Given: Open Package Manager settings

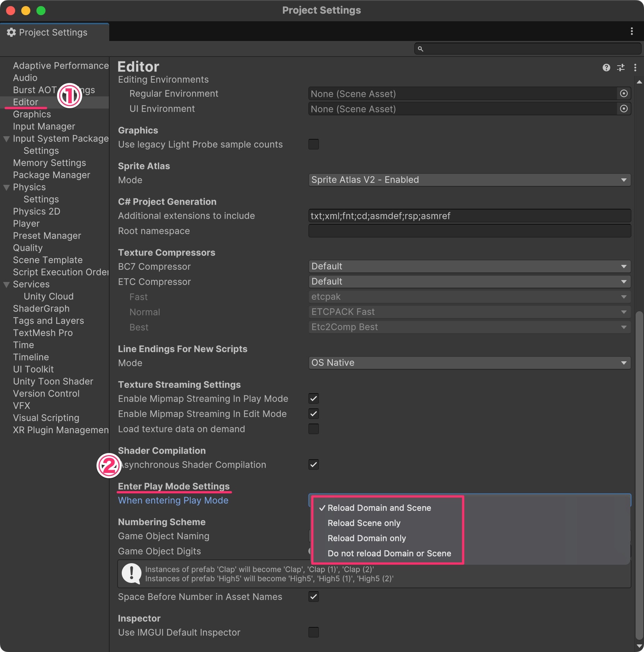Looking at the screenshot, I should tap(52, 175).
